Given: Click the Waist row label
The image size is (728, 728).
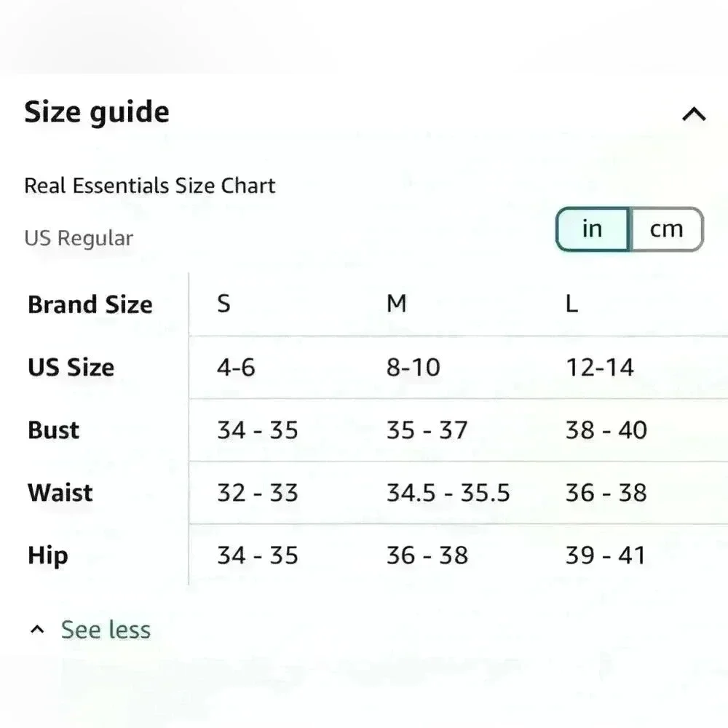Looking at the screenshot, I should coord(60,493).
